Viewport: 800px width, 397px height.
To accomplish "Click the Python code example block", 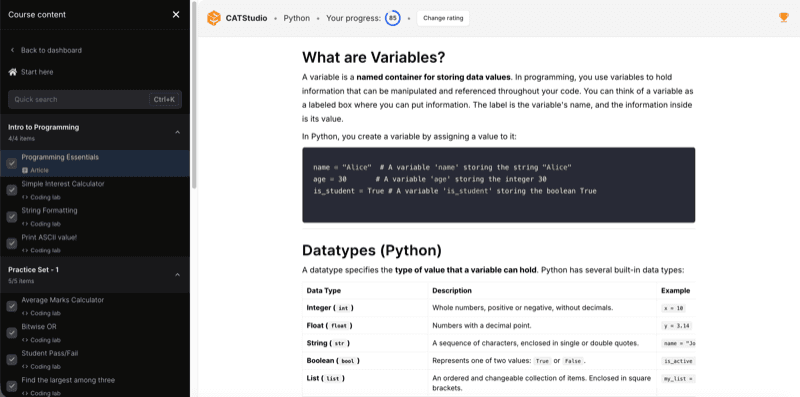I will pos(498,185).
